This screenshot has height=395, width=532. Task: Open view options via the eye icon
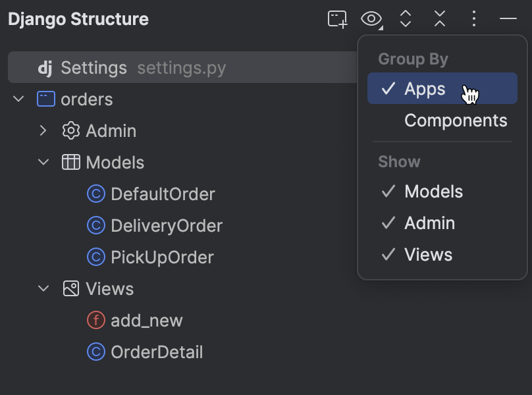(370, 19)
